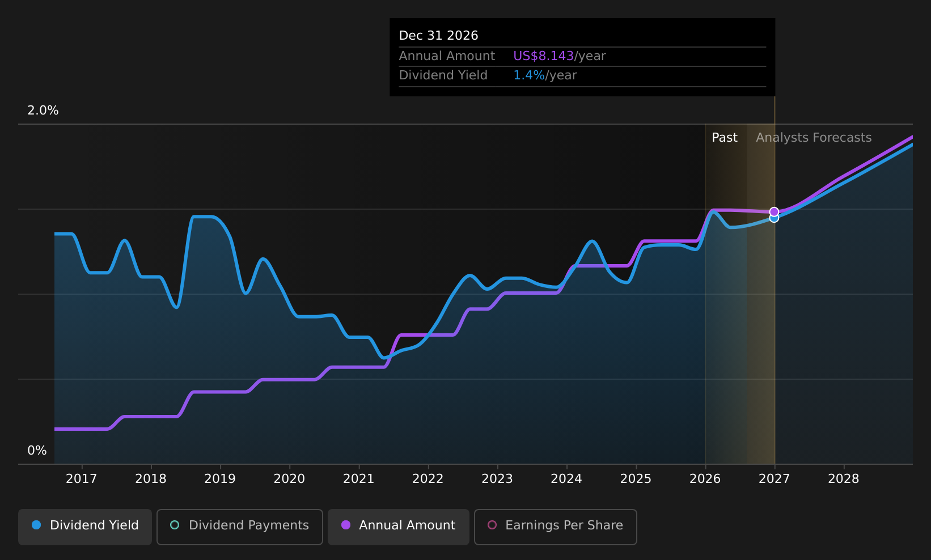Enable the Earnings Per Share series
This screenshot has height=560, width=931.
click(556, 527)
